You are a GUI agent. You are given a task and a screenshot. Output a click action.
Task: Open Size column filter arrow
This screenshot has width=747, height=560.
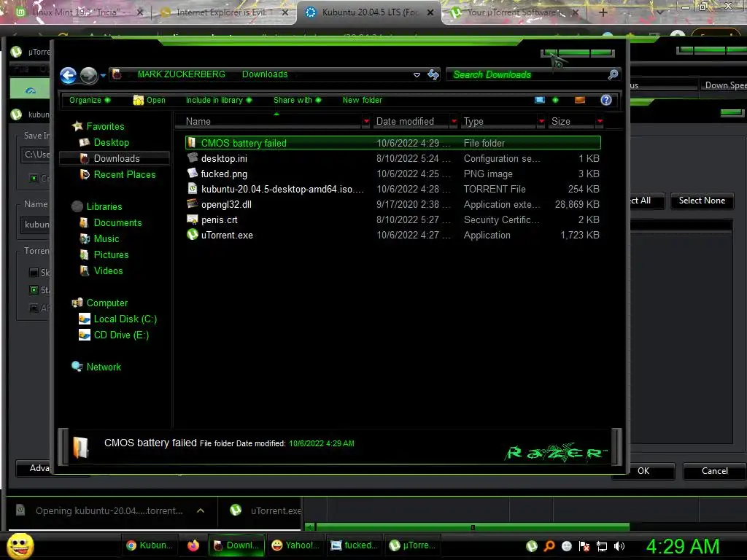pos(600,122)
